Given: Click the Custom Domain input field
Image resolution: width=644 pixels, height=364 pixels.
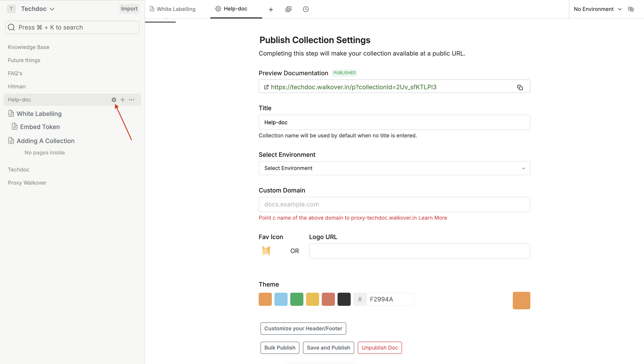Looking at the screenshot, I should point(394,205).
